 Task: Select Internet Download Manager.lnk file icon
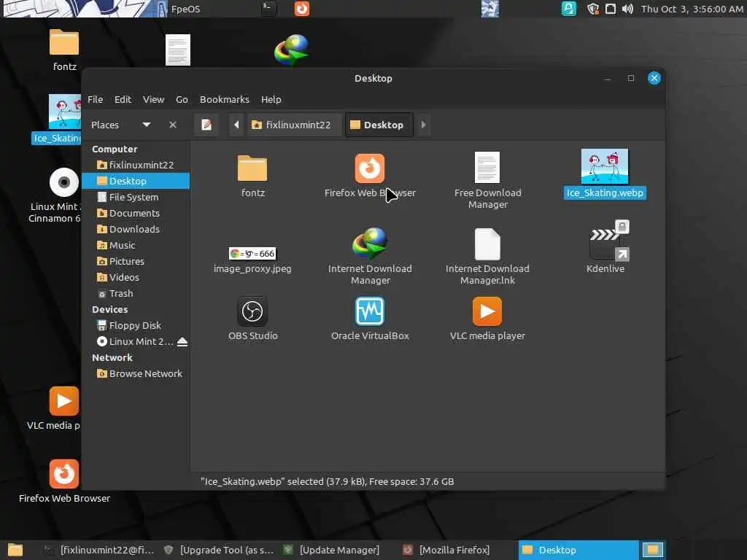coord(487,244)
